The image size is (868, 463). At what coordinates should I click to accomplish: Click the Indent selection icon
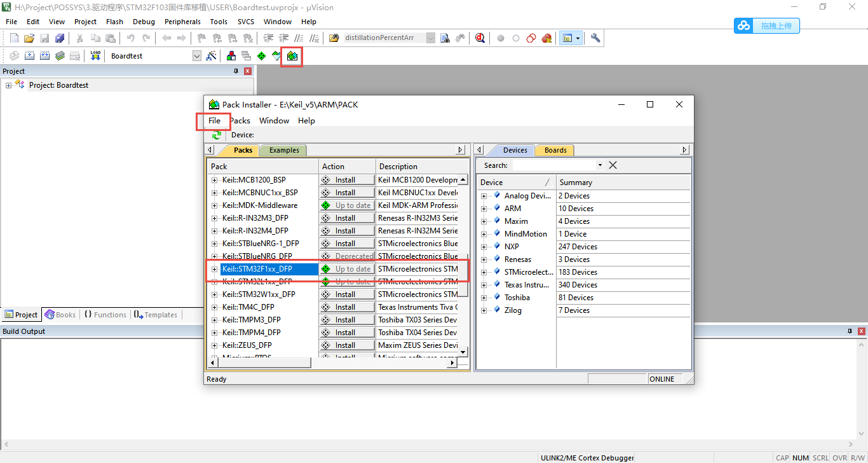click(268, 38)
